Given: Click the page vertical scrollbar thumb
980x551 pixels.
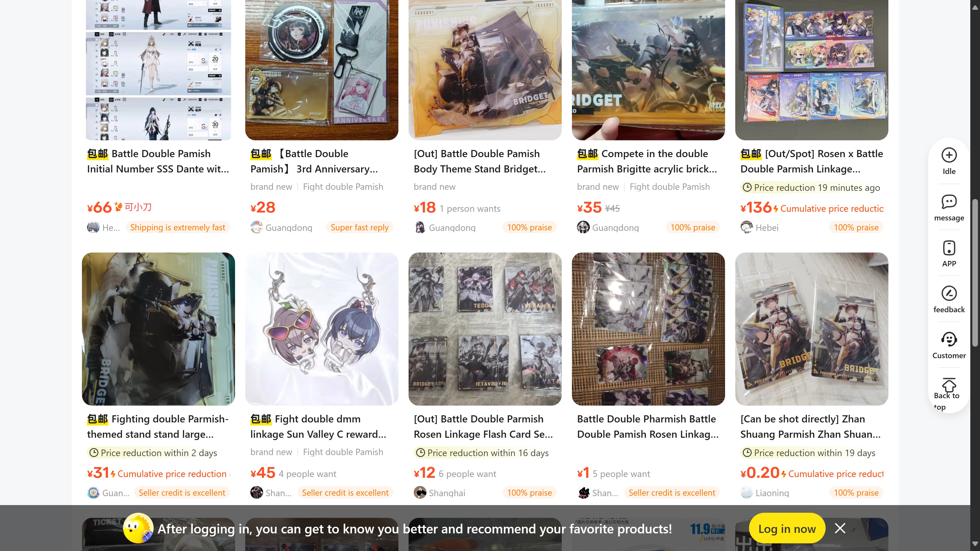Looking at the screenshot, I should (975, 273).
